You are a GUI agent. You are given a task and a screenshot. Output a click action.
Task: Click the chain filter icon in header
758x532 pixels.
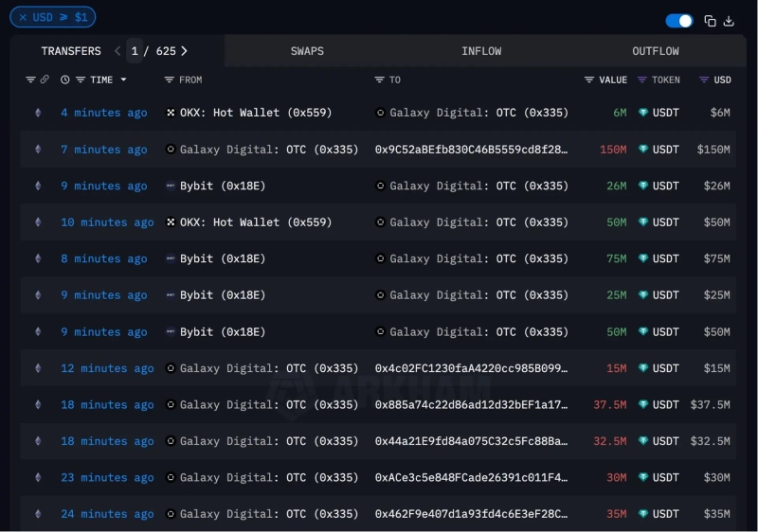tap(30, 80)
